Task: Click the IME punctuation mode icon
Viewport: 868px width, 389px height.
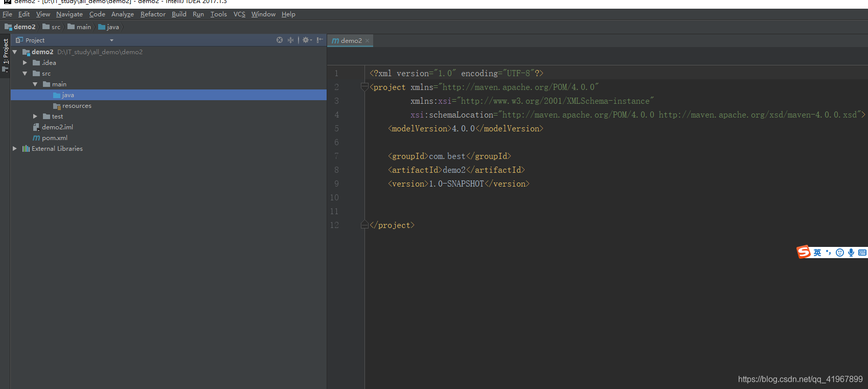Action: [829, 253]
